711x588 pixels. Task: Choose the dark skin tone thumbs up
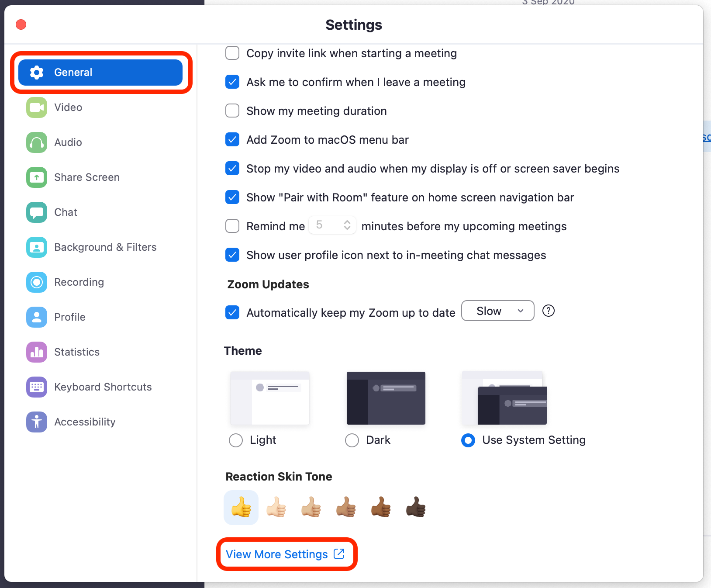(416, 508)
